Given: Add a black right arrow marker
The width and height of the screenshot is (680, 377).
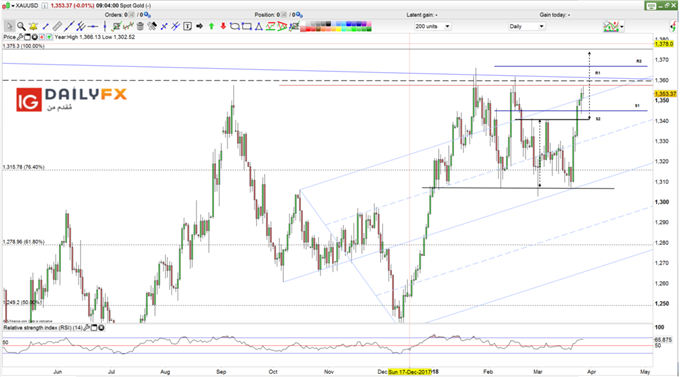Looking at the screenshot, I should point(199,26).
